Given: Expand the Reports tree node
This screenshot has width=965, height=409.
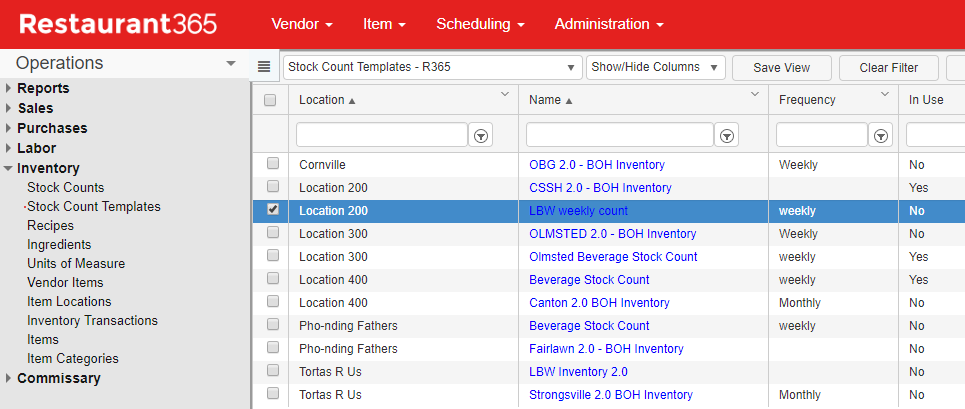Looking at the screenshot, I should click(x=8, y=88).
